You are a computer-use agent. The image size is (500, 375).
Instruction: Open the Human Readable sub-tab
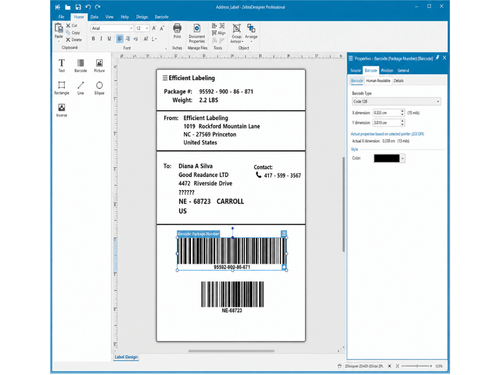378,81
